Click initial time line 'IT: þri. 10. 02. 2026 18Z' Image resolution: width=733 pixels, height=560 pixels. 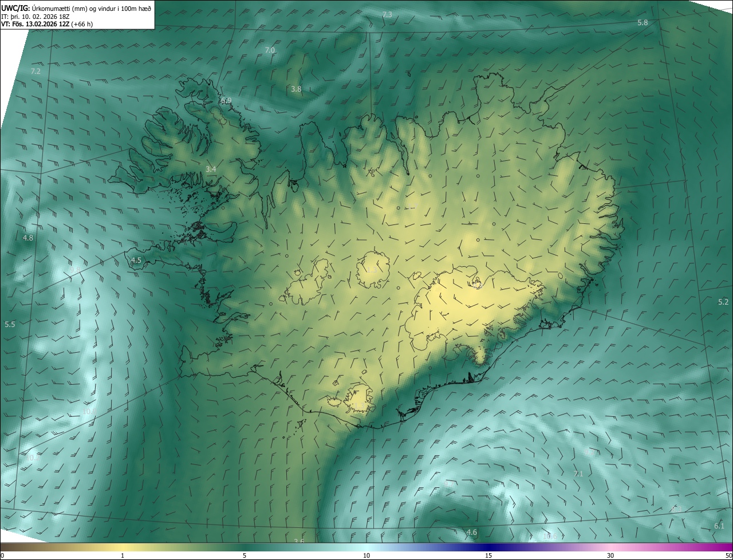tap(34, 16)
